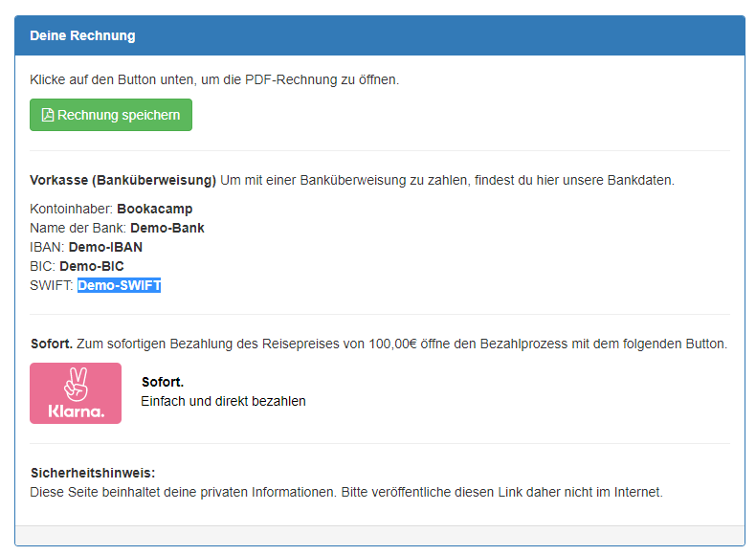Click the bold Sofort. label beside Klarna
Viewport: 756px width, 555px height.
point(163,382)
